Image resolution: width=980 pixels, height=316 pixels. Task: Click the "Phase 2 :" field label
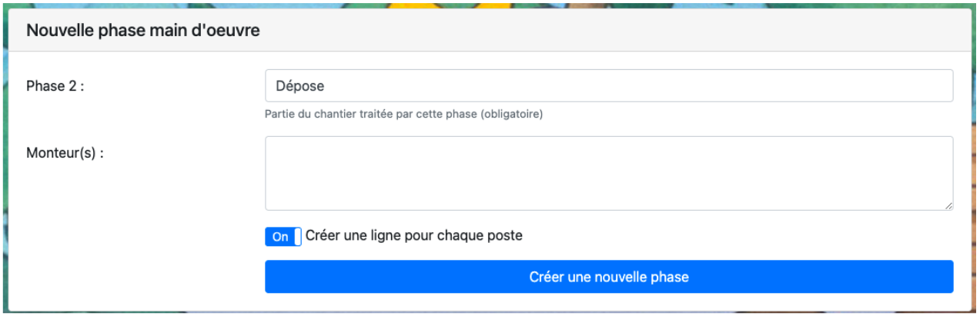tap(55, 86)
